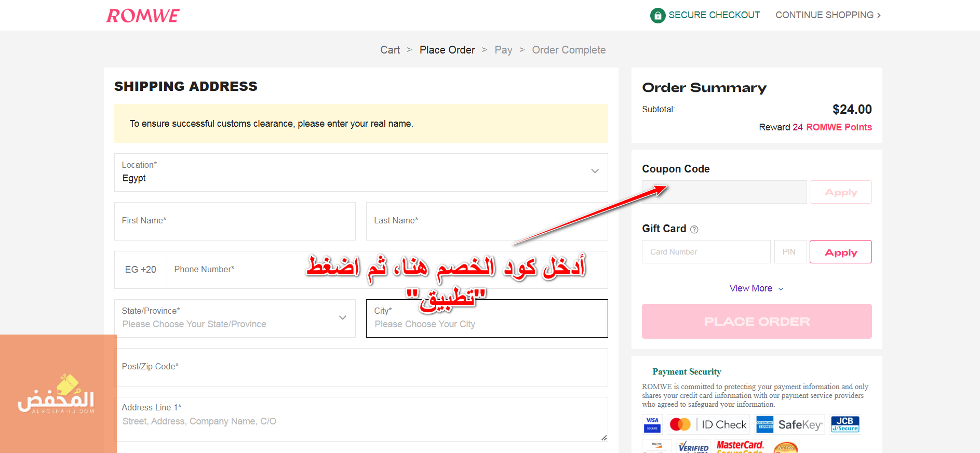The width and height of the screenshot is (980, 453).
Task: Open the State/Province dropdown
Action: pyautogui.click(x=235, y=318)
